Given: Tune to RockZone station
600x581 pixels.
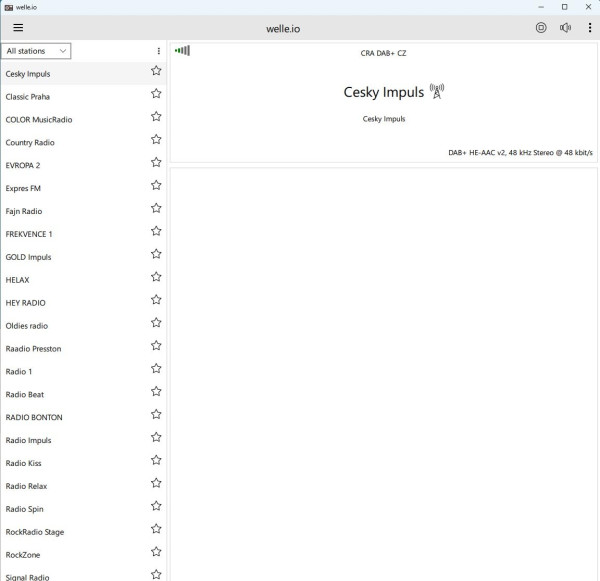Looking at the screenshot, I should [x=83, y=555].
